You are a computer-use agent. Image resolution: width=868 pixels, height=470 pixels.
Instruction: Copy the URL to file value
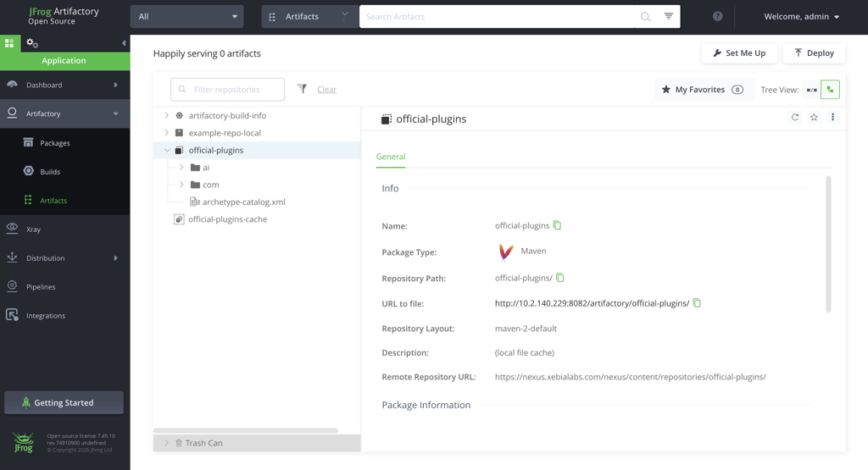[x=697, y=303]
